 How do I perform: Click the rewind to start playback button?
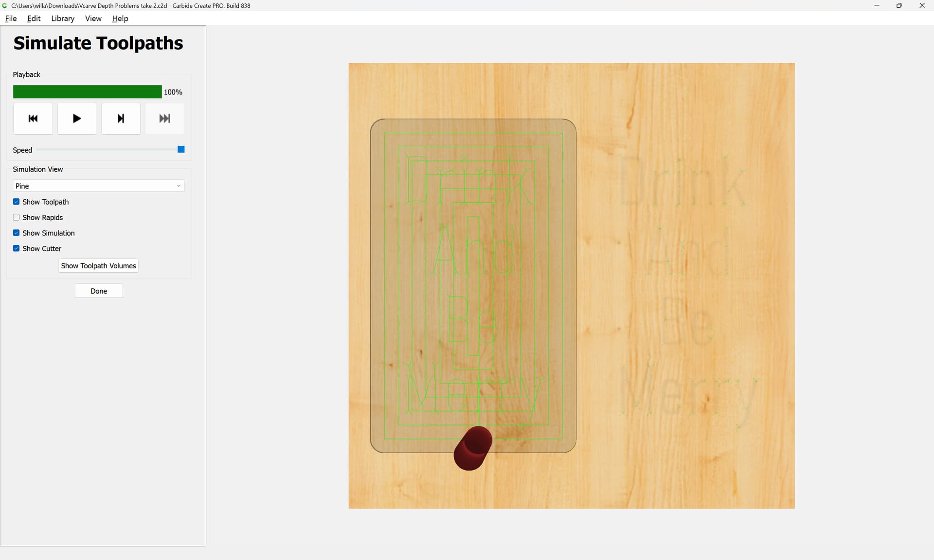pyautogui.click(x=33, y=119)
